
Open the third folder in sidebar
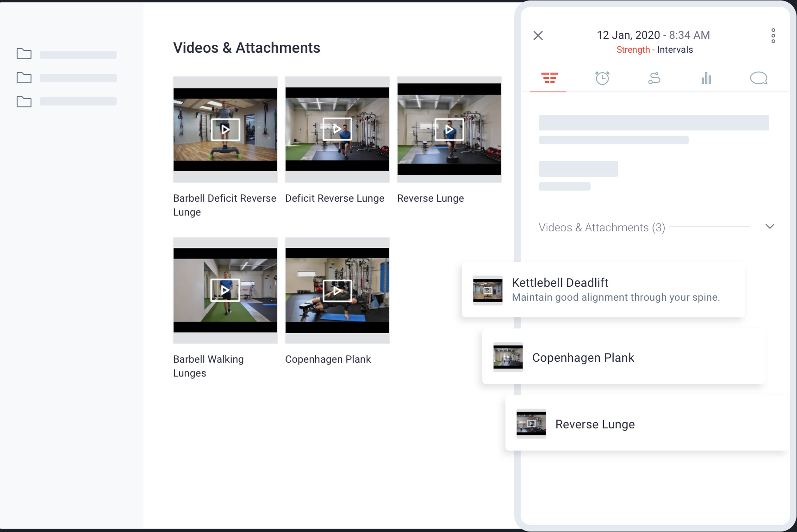click(x=24, y=102)
